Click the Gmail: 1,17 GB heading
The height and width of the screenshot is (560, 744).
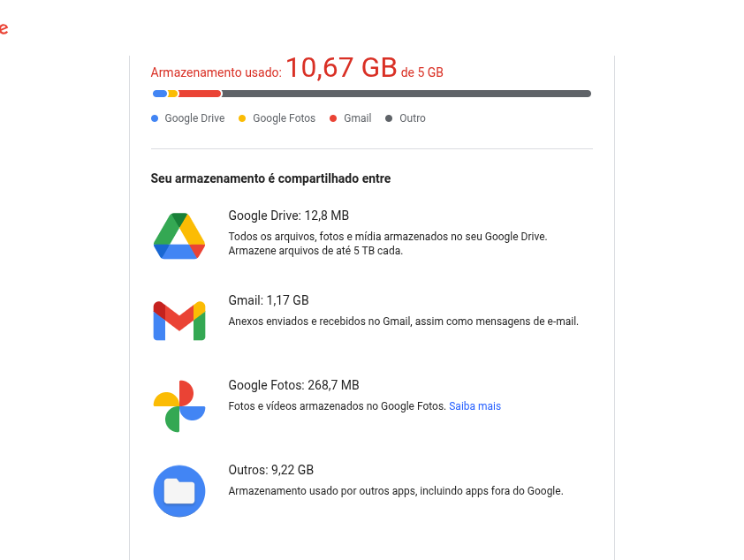(x=268, y=300)
